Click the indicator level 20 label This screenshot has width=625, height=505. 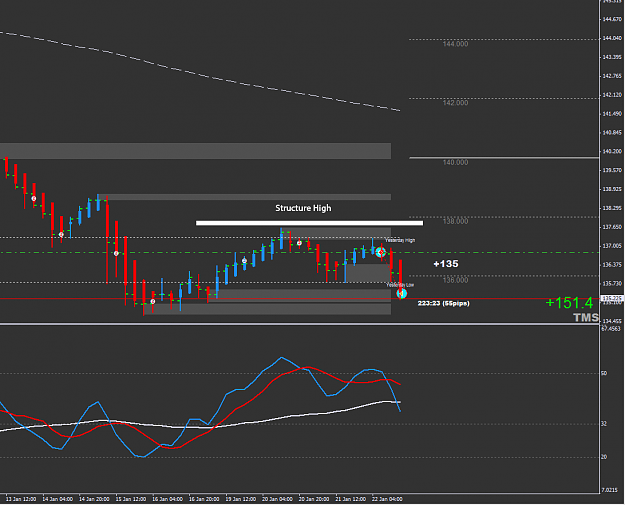604,457
